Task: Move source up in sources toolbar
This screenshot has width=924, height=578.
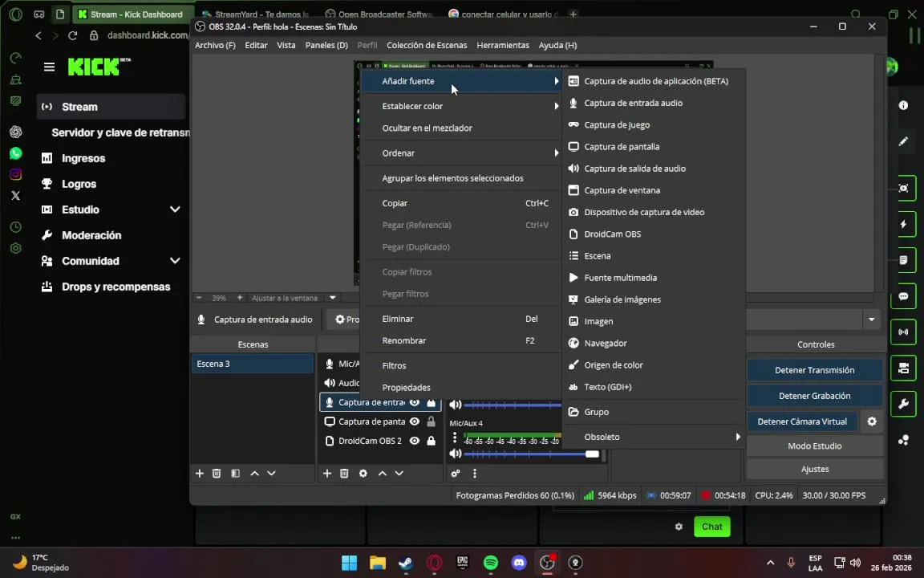Action: click(x=383, y=474)
